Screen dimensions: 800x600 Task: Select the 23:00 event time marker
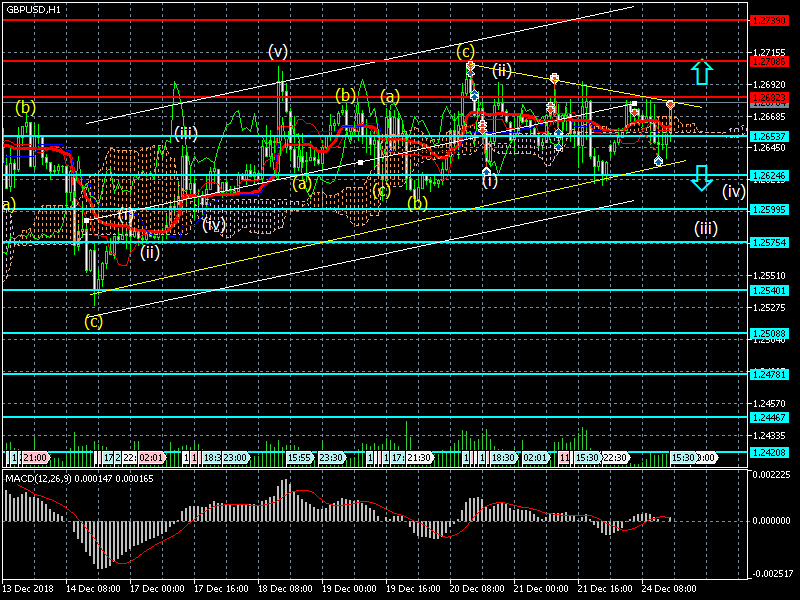[234, 457]
